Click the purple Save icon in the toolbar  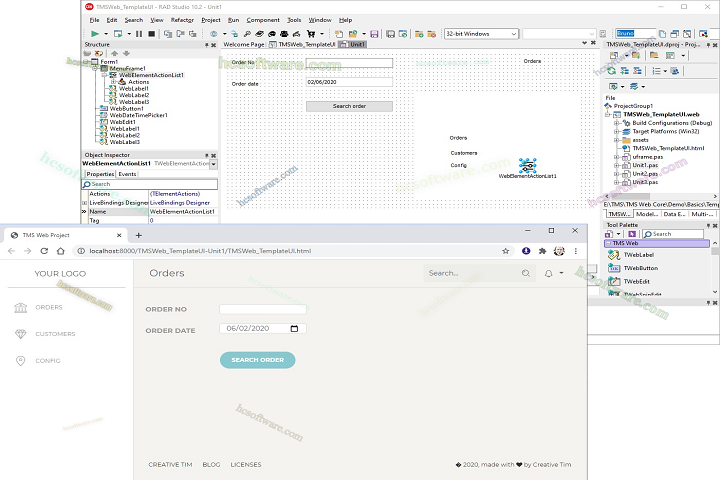pos(374,34)
